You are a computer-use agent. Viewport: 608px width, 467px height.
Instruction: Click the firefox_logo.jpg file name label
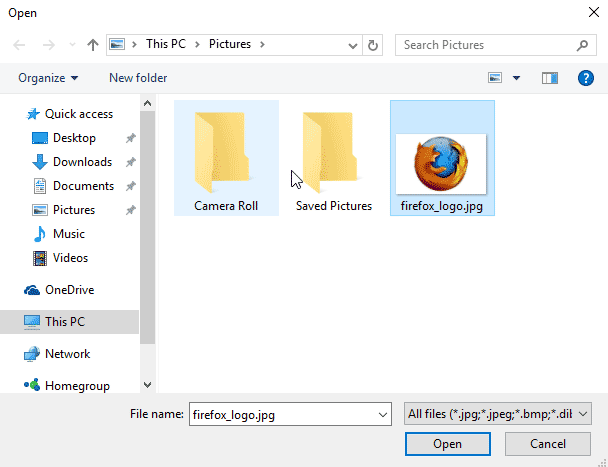coord(442,206)
